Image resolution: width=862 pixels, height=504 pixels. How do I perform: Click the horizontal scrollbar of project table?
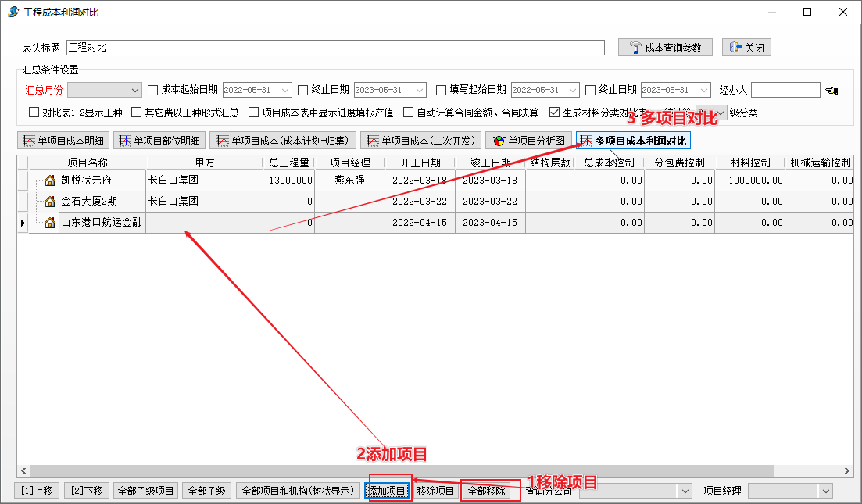tap(391, 471)
